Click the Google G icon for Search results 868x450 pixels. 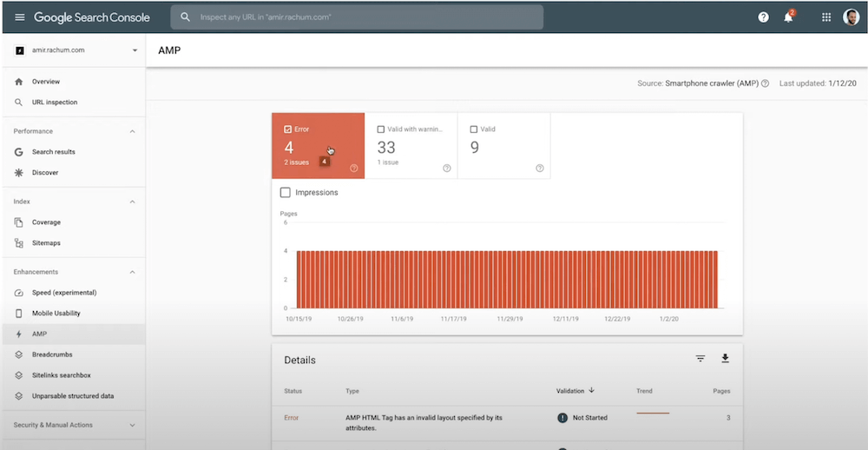(19, 152)
